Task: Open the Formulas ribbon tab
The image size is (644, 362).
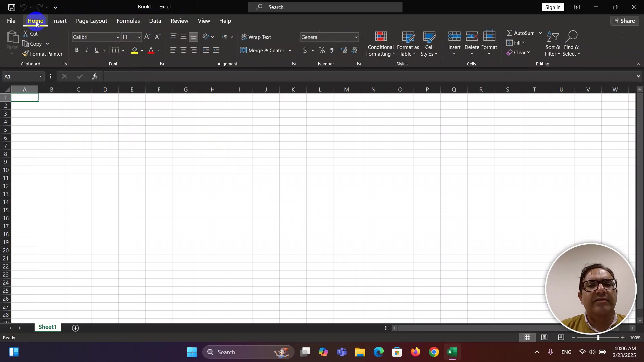Action: click(128, 21)
